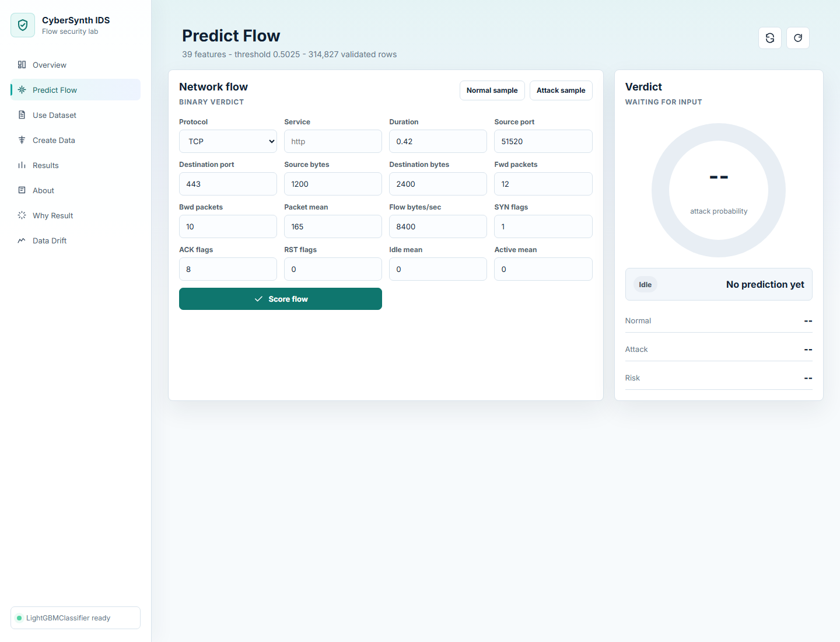Image resolution: width=840 pixels, height=642 pixels.
Task: Focus the Source bytes field
Action: (333, 184)
